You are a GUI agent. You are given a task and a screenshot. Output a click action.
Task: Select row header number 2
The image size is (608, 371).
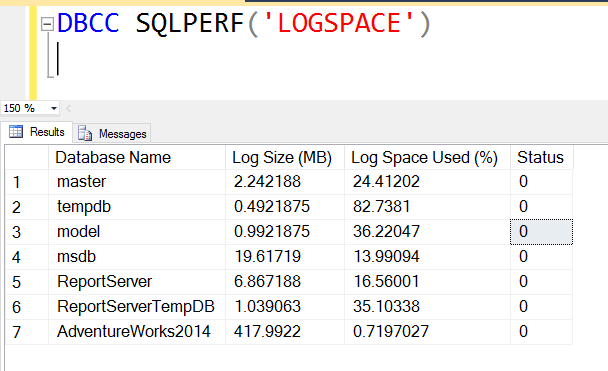click(x=27, y=207)
